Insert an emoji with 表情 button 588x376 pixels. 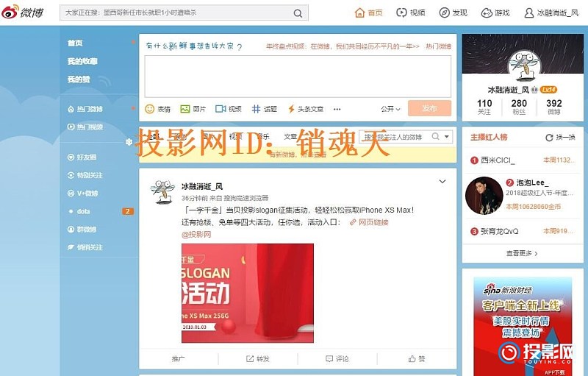157,109
